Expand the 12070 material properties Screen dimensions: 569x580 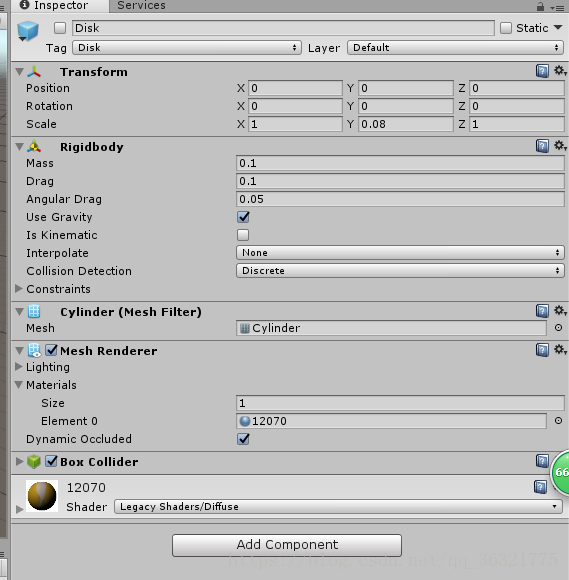click(x=20, y=509)
